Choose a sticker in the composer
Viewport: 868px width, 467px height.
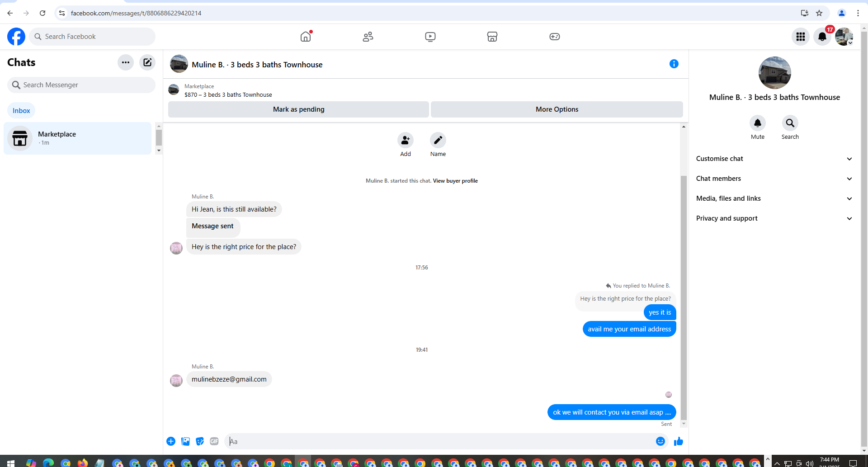tap(200, 441)
